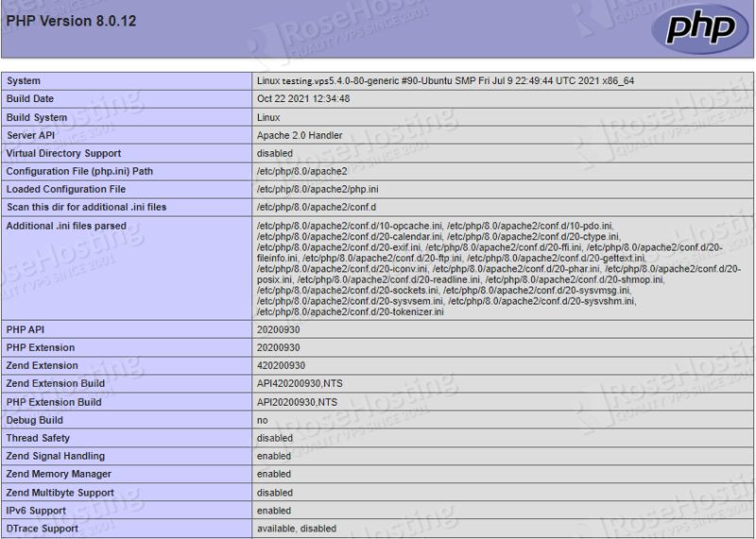Click Zend Multibyte Support's 'disabled' value
756x539 pixels.
pyautogui.click(x=274, y=493)
